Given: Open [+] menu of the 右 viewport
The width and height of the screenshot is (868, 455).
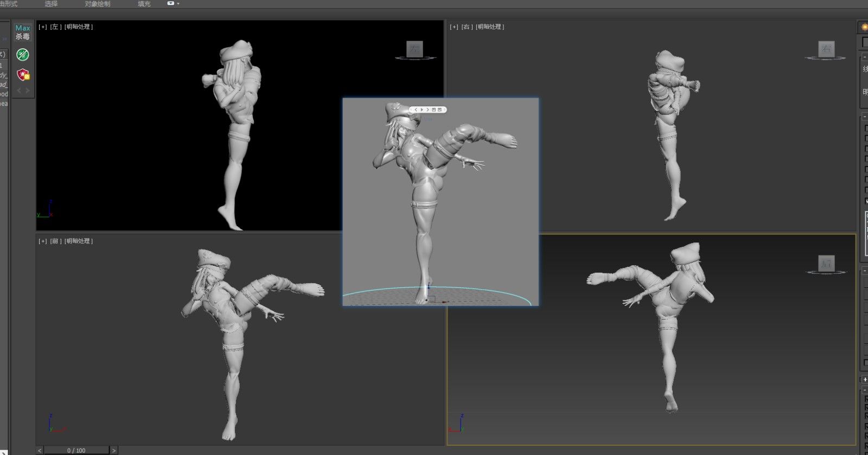Looking at the screenshot, I should coord(454,27).
